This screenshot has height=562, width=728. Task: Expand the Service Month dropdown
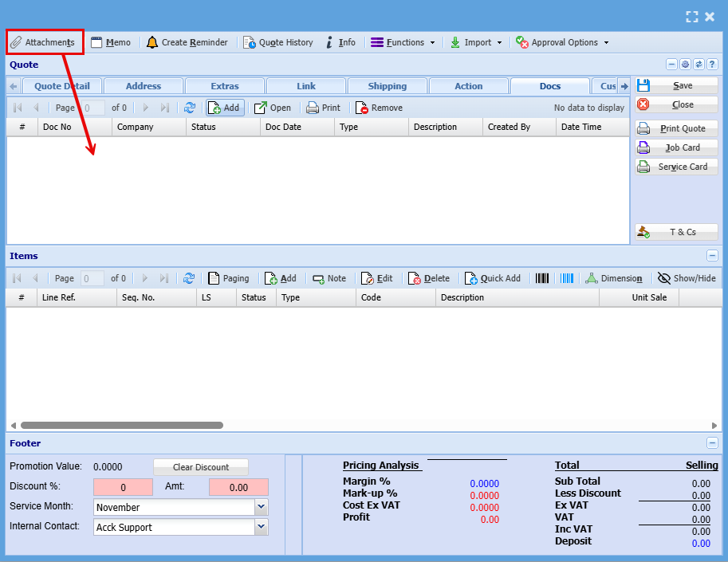click(x=261, y=507)
